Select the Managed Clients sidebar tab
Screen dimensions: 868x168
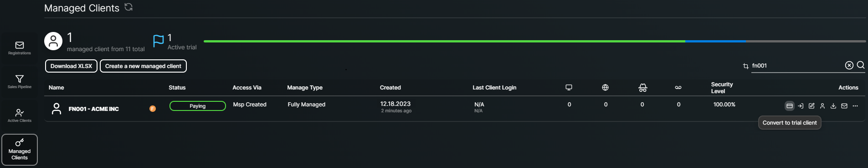[x=20, y=150]
